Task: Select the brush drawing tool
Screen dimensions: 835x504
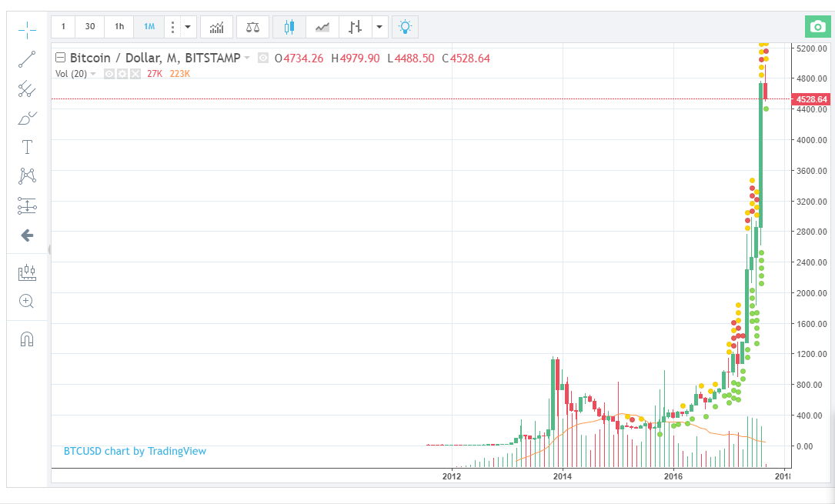Action: coord(27,118)
